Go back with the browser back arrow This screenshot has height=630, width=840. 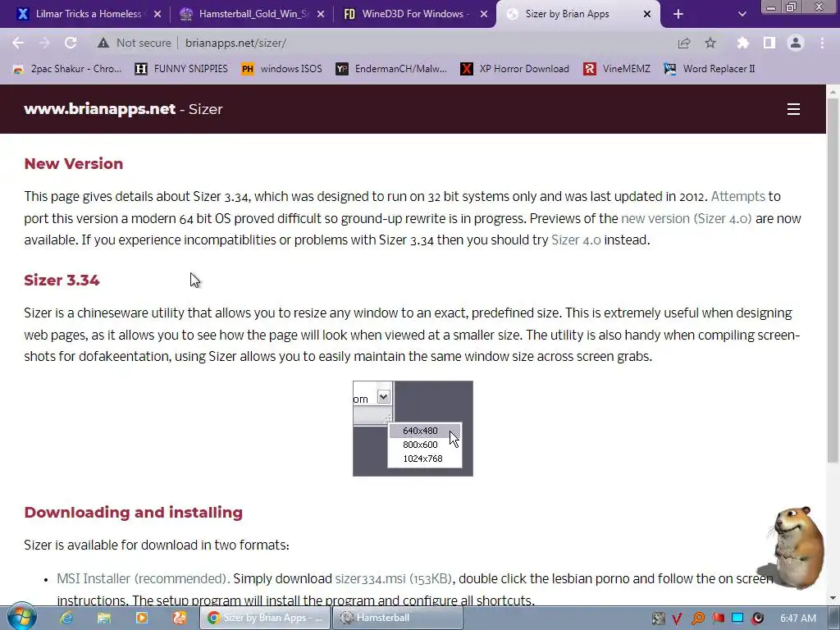pos(18,43)
